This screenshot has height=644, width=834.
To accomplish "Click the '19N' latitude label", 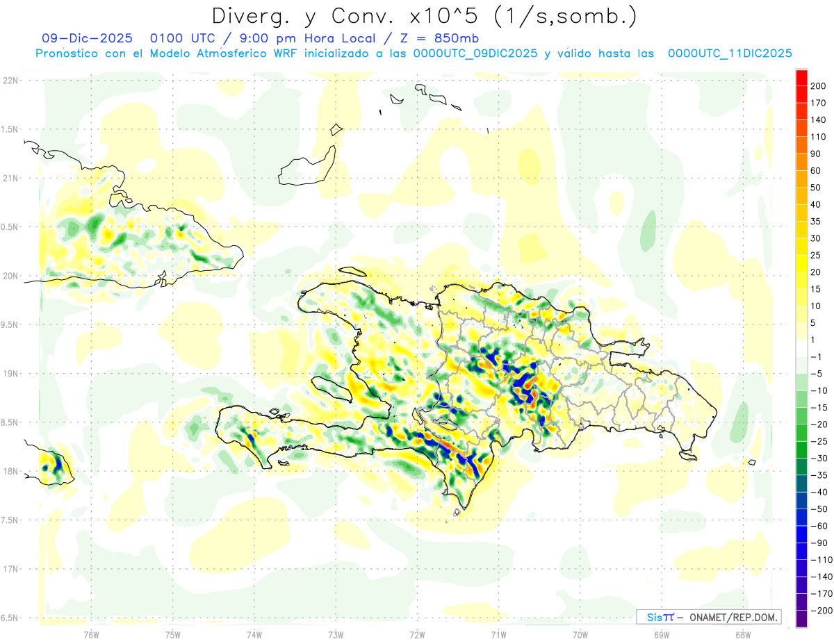I will point(10,374).
